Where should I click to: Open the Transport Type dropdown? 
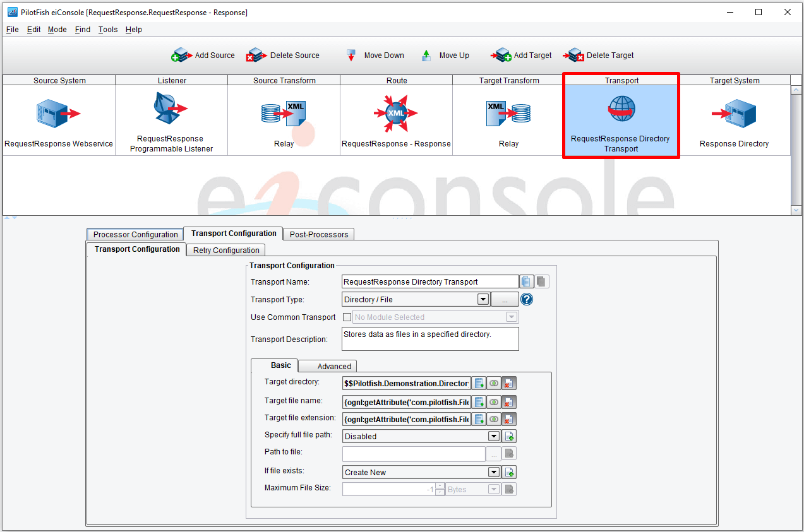pyautogui.click(x=483, y=299)
